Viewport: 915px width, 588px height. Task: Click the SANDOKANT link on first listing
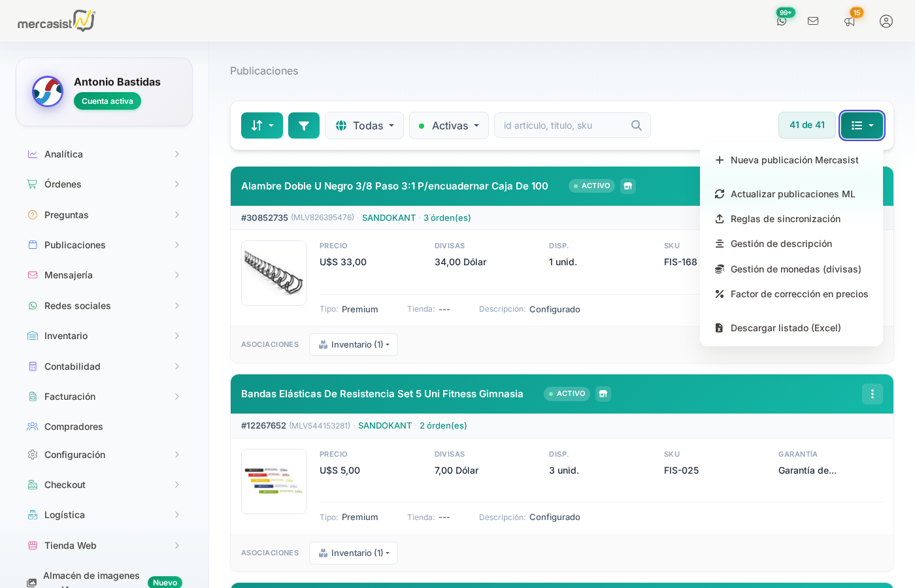389,218
